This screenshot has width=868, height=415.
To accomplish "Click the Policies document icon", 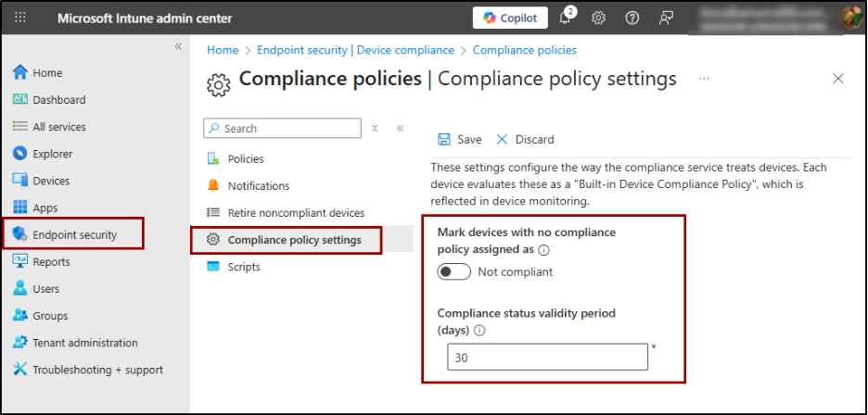I will 213,158.
